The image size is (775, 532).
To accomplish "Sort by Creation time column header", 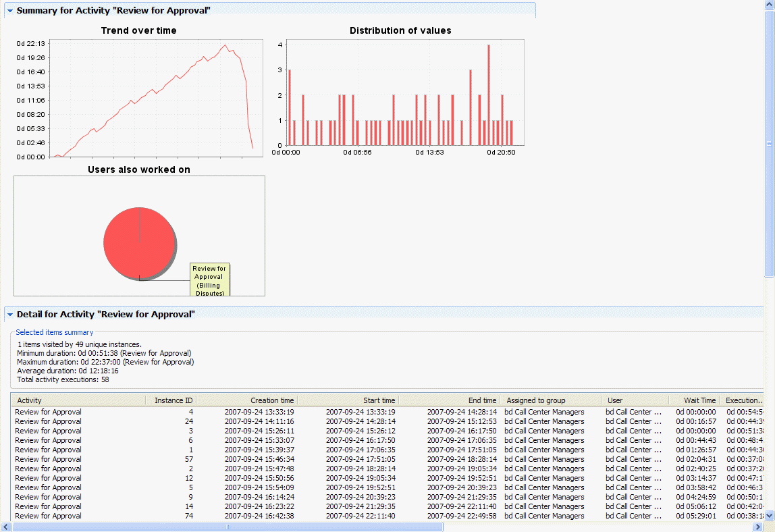I will (x=246, y=400).
